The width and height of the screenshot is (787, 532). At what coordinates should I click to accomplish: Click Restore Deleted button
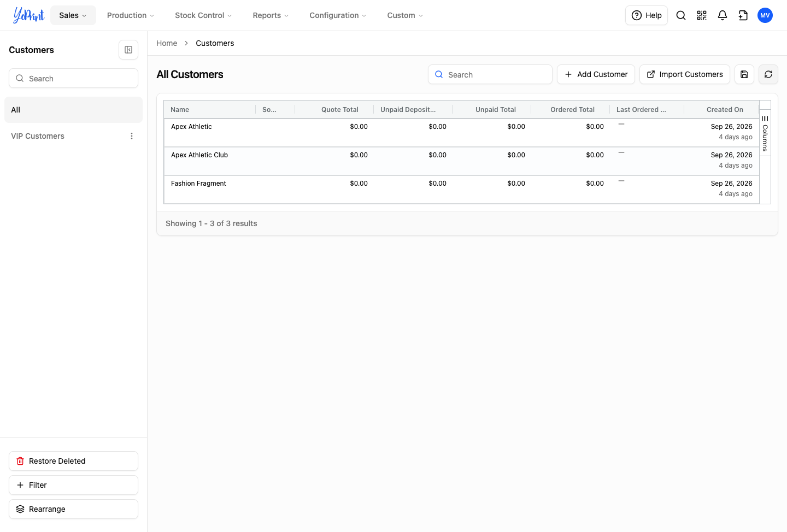[x=73, y=461]
